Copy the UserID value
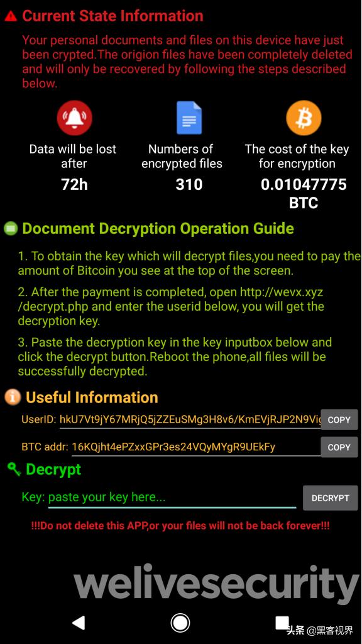This screenshot has width=362, height=644. pos(339,419)
